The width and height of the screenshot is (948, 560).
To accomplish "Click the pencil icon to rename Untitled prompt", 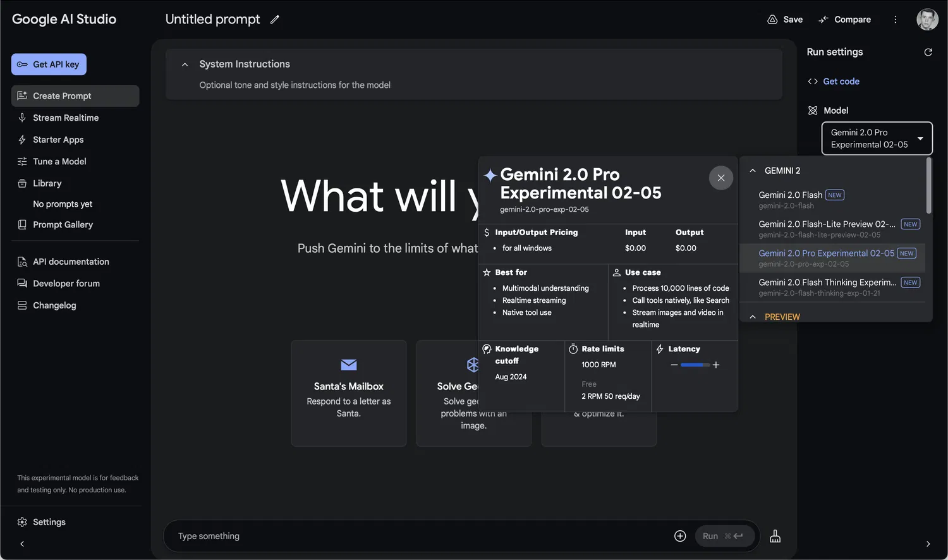I will [274, 20].
